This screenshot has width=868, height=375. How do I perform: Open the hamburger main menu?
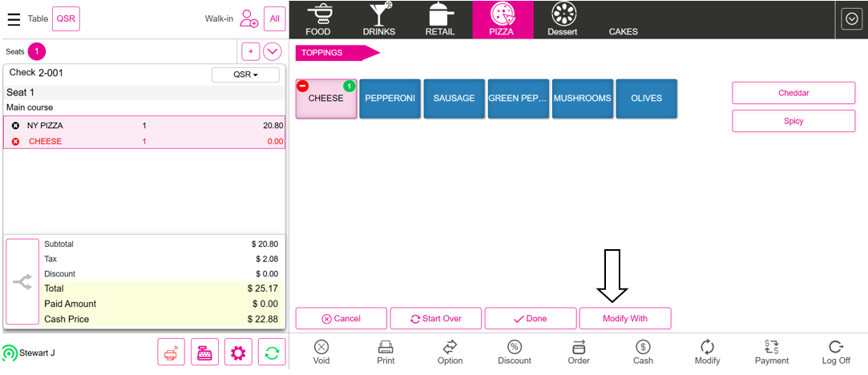point(14,18)
